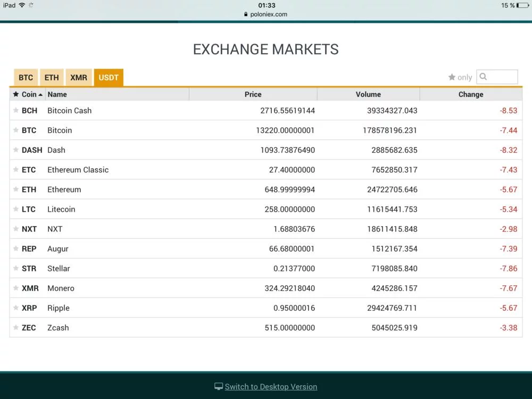Sort the table by Volume column
532x399 pixels.
coord(368,94)
